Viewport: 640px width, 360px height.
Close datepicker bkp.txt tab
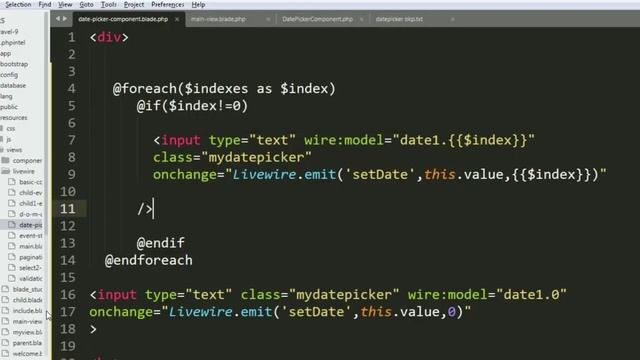pos(453,19)
